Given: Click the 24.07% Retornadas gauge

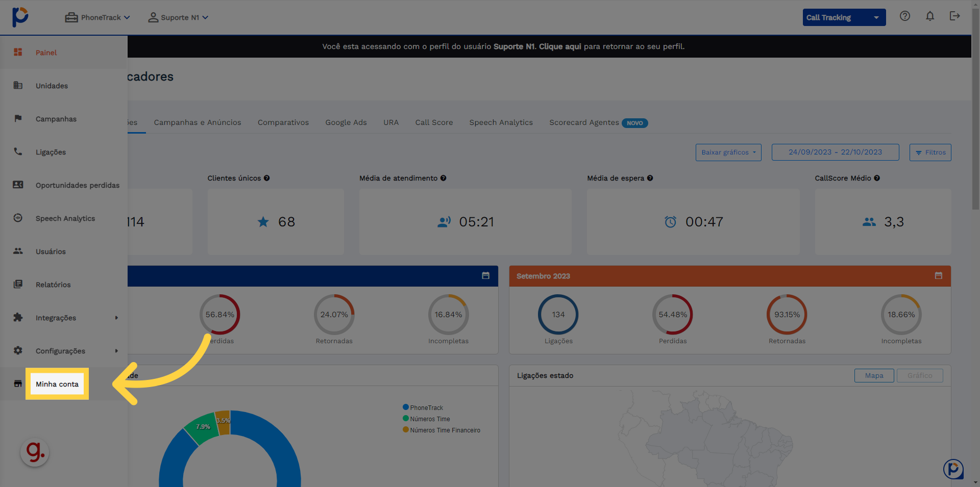Looking at the screenshot, I should (x=334, y=315).
